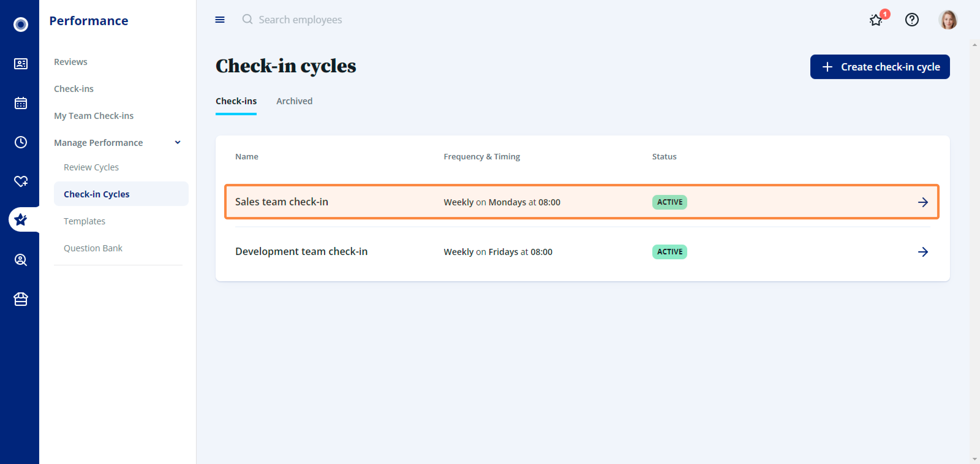
Task: Switch to the Archived tab
Action: (x=294, y=101)
